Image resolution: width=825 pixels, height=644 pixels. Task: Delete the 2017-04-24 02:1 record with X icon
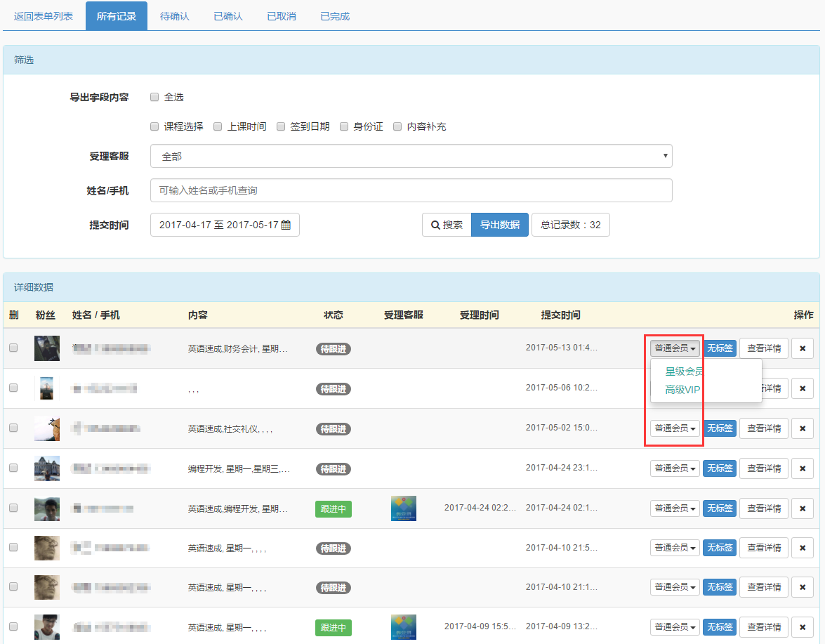(803, 508)
